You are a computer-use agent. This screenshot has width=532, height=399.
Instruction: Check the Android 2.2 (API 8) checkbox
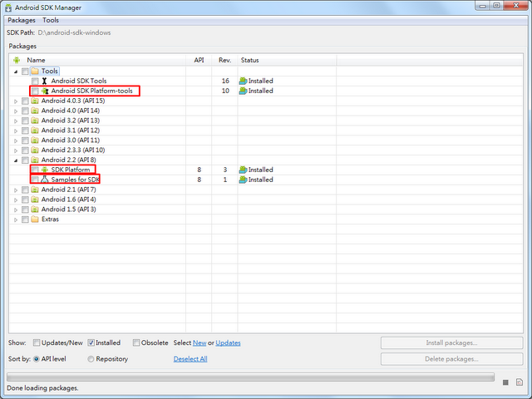pos(25,160)
